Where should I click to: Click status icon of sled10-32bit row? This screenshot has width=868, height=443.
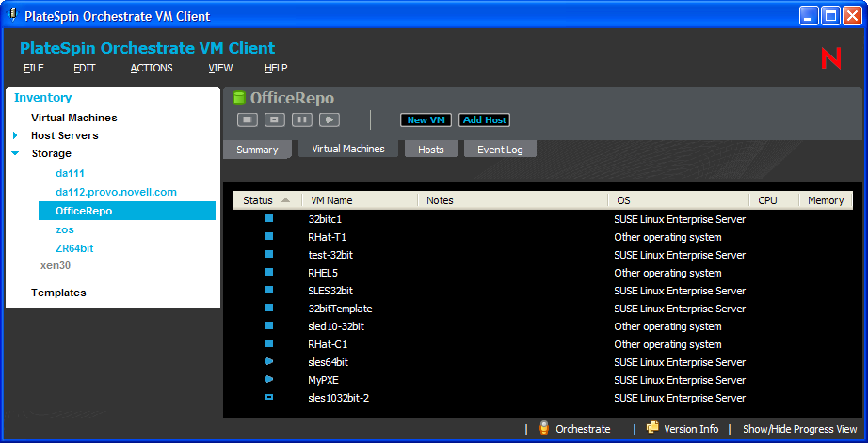[269, 325]
